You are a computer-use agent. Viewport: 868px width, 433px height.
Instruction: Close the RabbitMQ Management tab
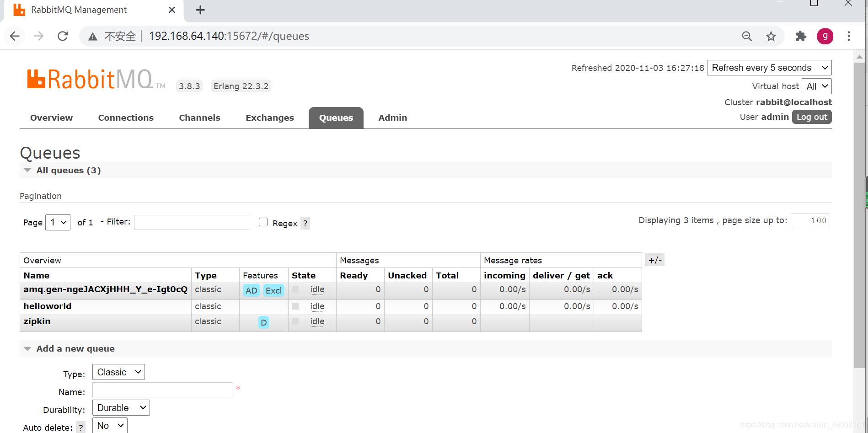(172, 10)
